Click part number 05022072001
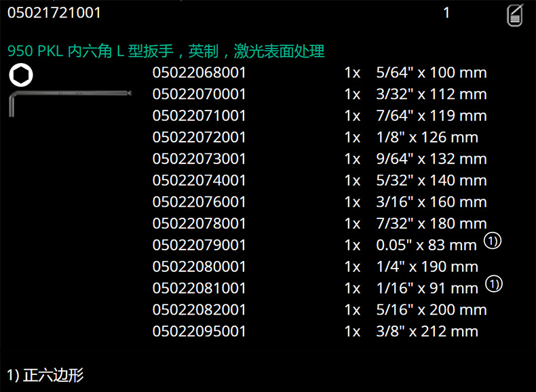 [199, 138]
